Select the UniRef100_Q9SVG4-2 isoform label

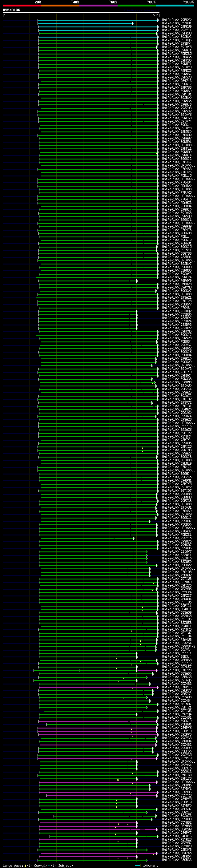tap(179, 647)
